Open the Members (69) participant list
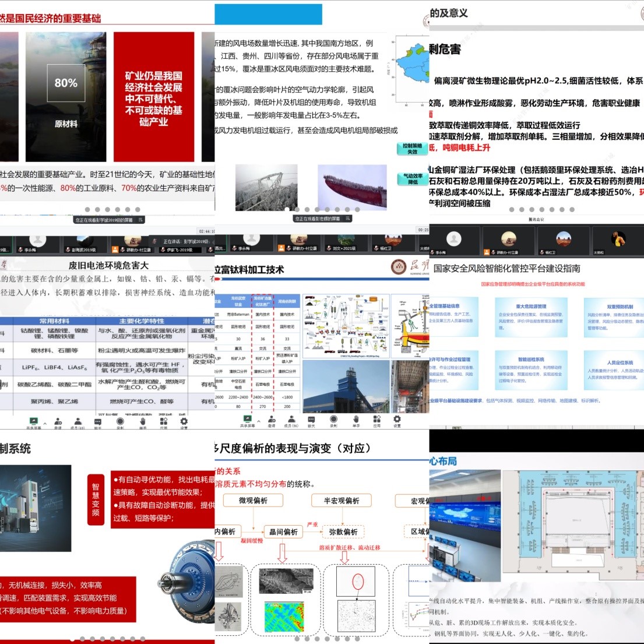The height and width of the screenshot is (644, 644). pyautogui.click(x=77, y=422)
